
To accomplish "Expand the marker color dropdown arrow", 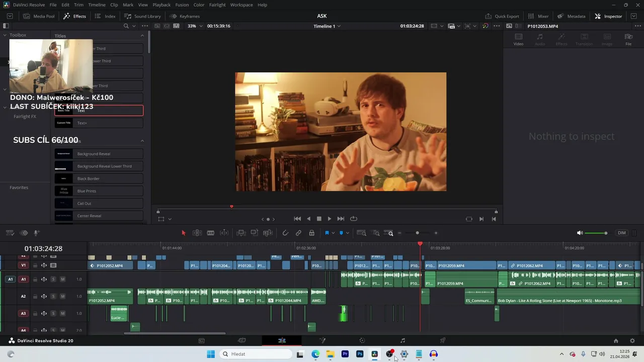I will click(x=348, y=233).
